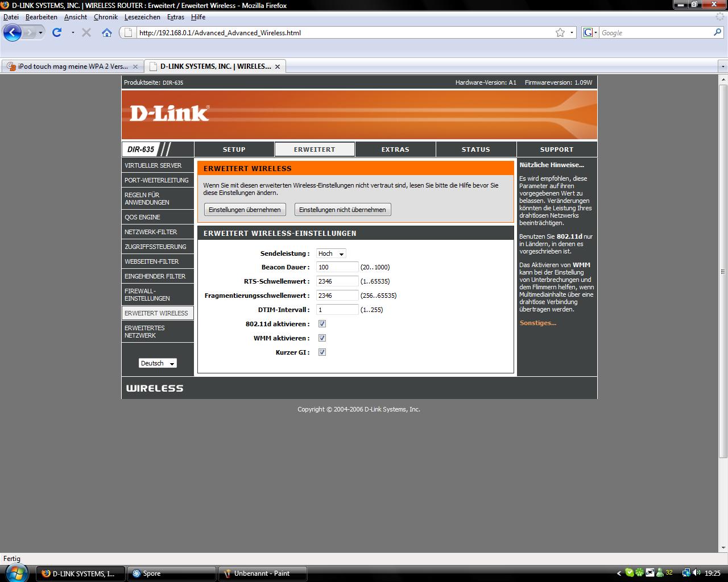Viewport: 728px width, 582px height.
Task: Click the Fragmentierungsschwellenwert input field
Action: (337, 296)
